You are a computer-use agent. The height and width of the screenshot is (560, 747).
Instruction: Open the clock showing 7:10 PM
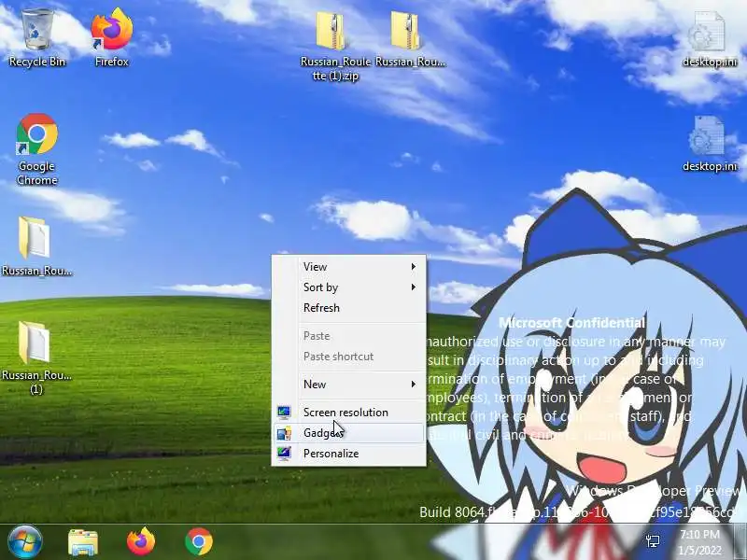click(699, 542)
